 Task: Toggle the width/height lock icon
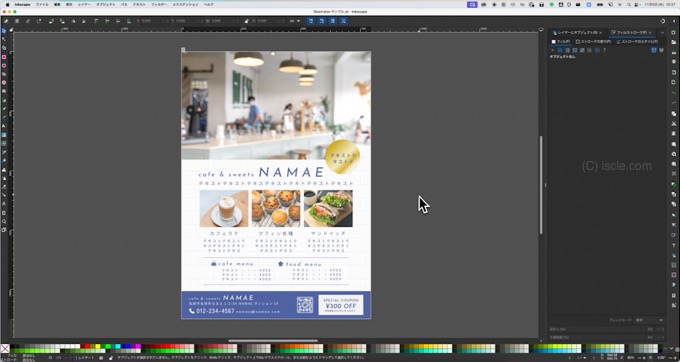pos(246,21)
